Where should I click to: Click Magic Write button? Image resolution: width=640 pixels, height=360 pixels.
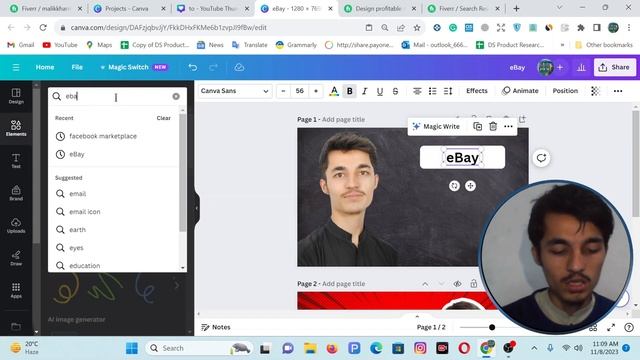436,127
